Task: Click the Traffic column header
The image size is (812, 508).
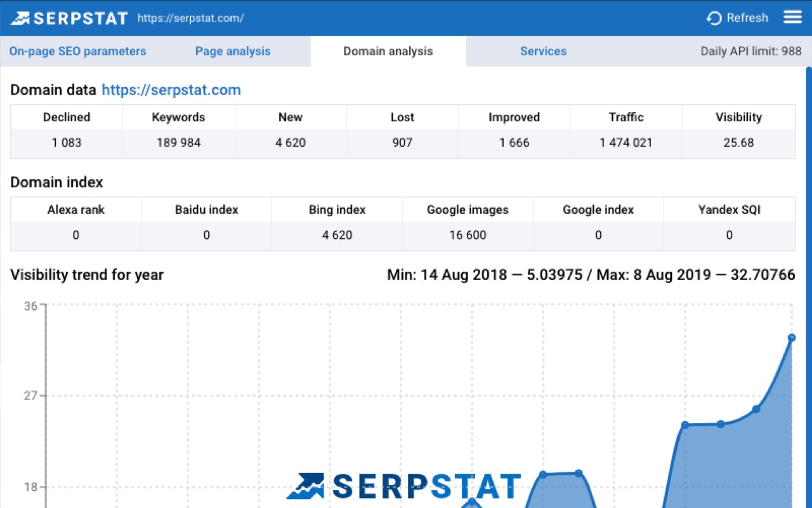Action: pos(626,117)
